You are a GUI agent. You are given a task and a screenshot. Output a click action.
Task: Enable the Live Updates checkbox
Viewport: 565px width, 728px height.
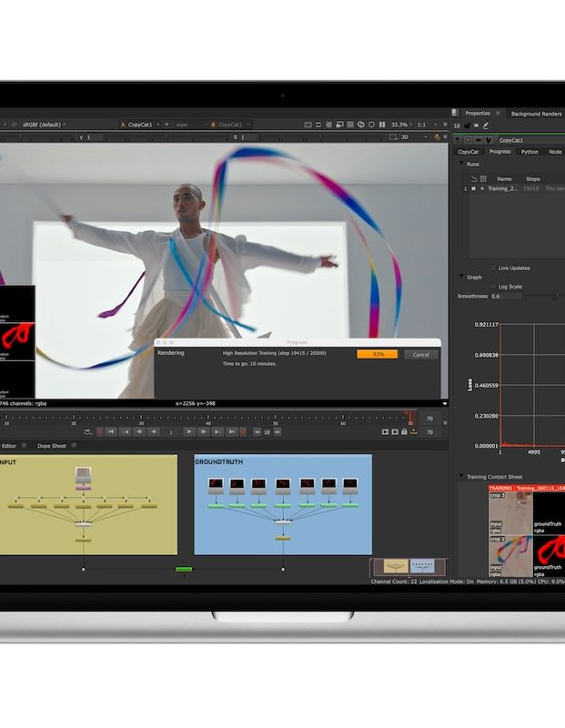click(493, 268)
